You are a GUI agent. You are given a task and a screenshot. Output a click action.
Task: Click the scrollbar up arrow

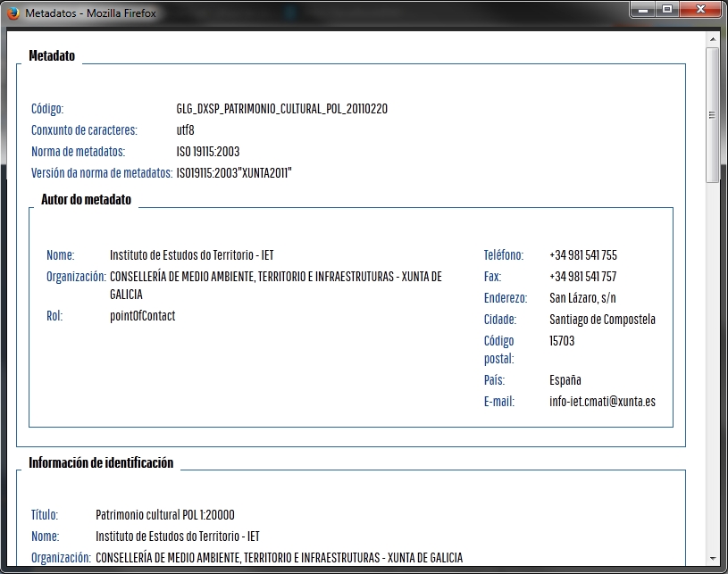[x=713, y=40]
